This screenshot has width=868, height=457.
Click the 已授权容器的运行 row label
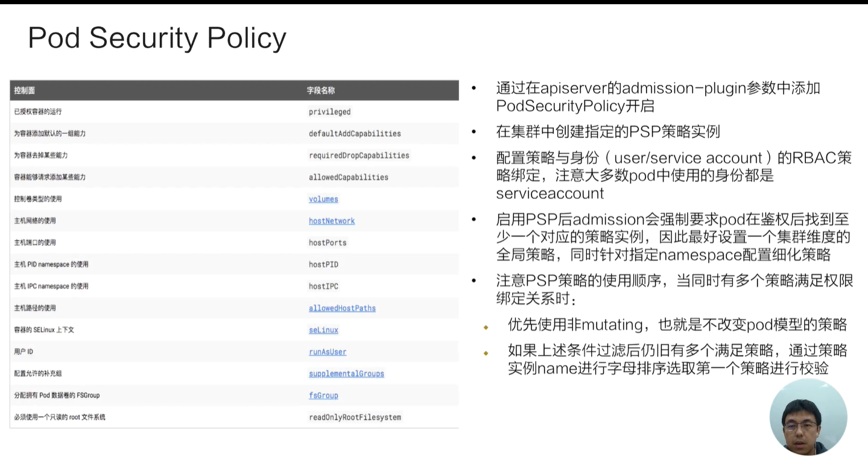click(x=37, y=112)
